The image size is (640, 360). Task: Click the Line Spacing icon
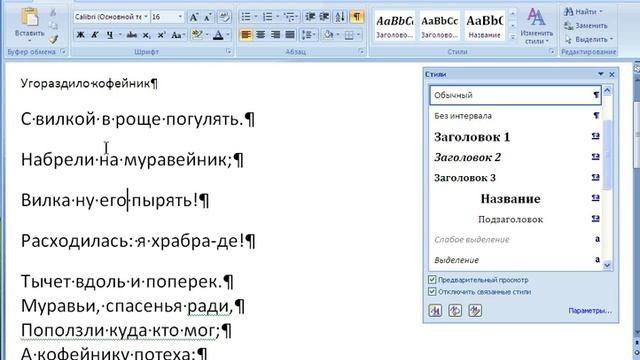click(307, 35)
